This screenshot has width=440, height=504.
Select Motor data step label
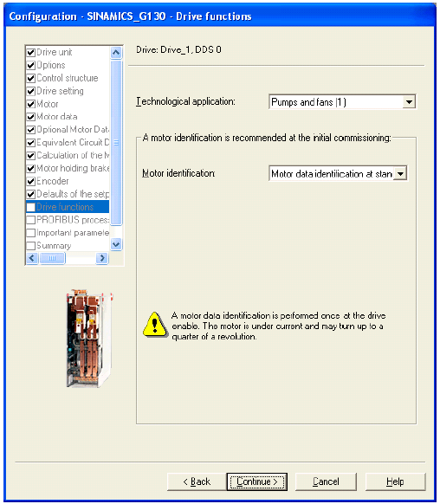click(x=56, y=116)
